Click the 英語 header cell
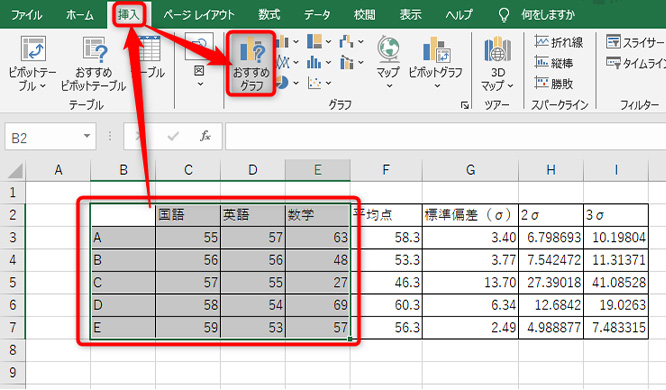Image resolution: width=666 pixels, height=390 pixels. 253,215
